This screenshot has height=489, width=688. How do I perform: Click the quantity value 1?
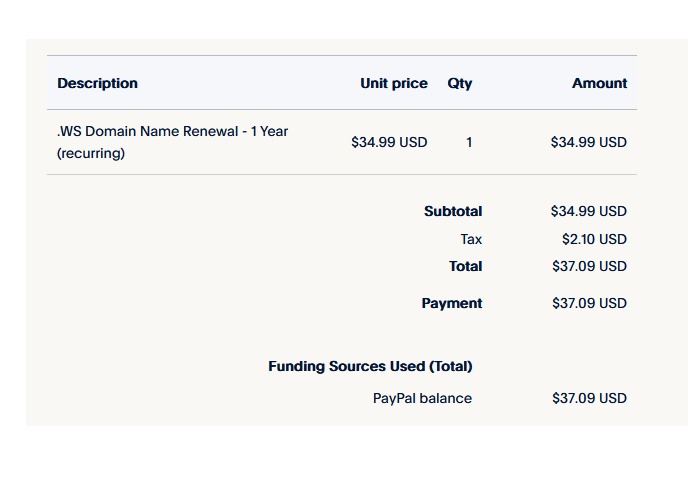(x=469, y=142)
